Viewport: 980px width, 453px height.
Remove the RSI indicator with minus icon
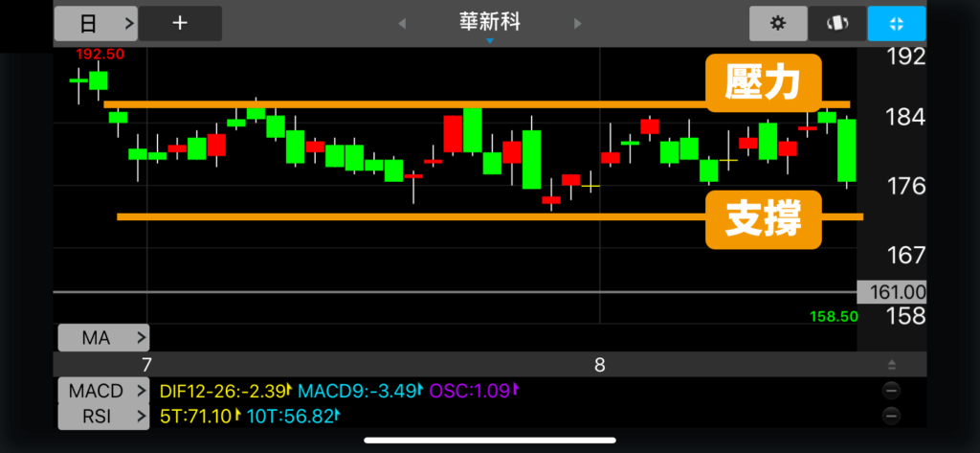pos(891,416)
